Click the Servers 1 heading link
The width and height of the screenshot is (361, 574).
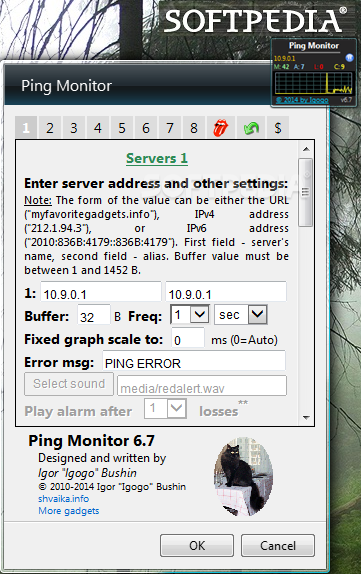pos(157,159)
